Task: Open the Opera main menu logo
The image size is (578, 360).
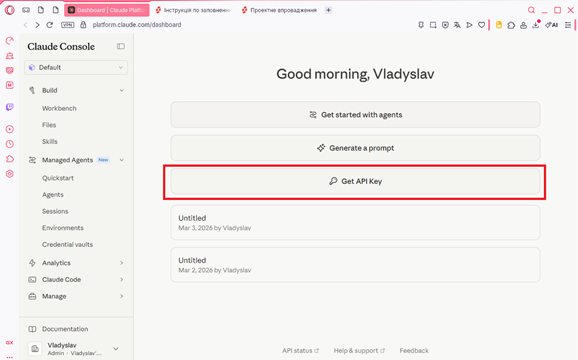Action: 10,10
